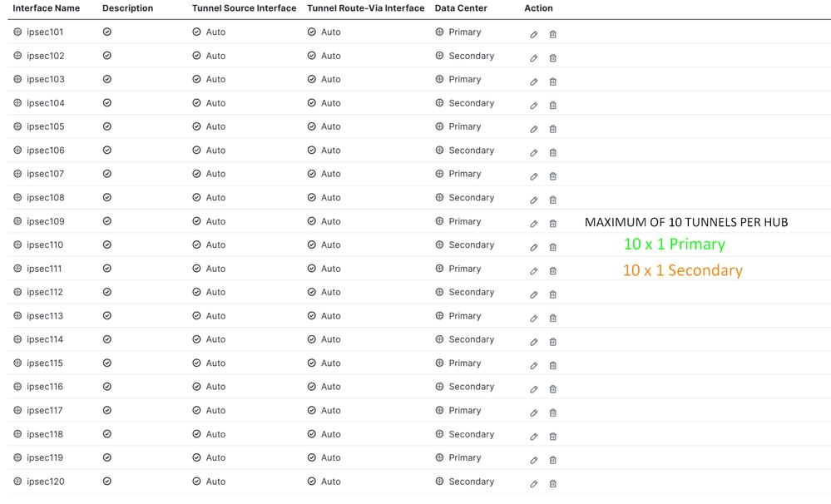Image resolution: width=831 pixels, height=504 pixels.
Task: Click the edit pencil for ipsec119
Action: pos(534,460)
